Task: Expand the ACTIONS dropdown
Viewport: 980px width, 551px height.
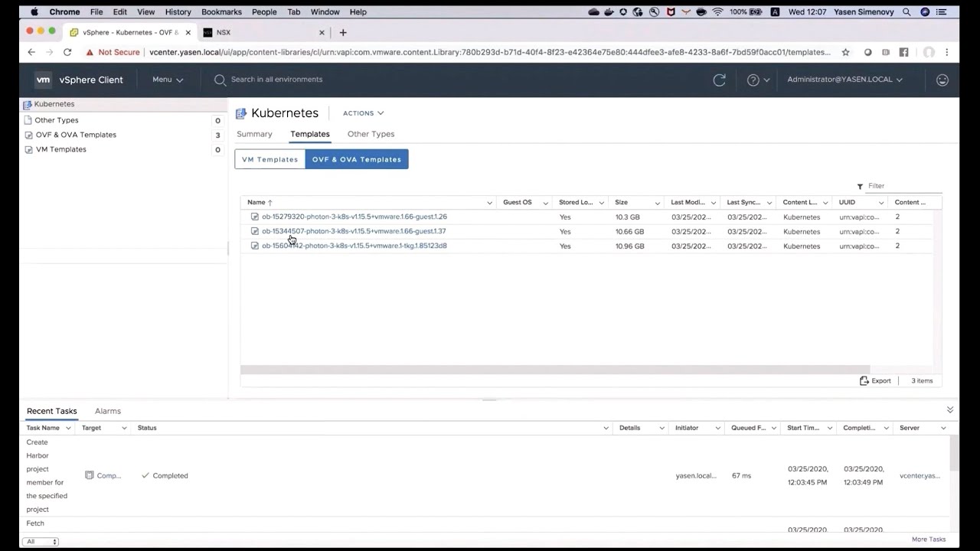Action: [x=363, y=113]
